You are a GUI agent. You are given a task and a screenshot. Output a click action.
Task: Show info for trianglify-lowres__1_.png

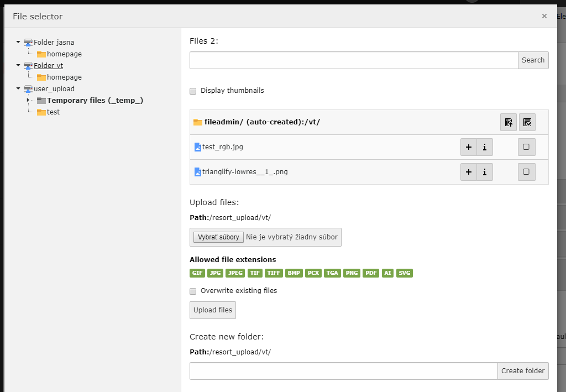tap(485, 172)
